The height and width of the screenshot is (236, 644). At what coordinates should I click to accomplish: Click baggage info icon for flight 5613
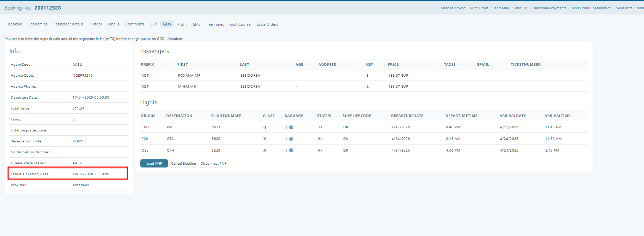(x=291, y=127)
